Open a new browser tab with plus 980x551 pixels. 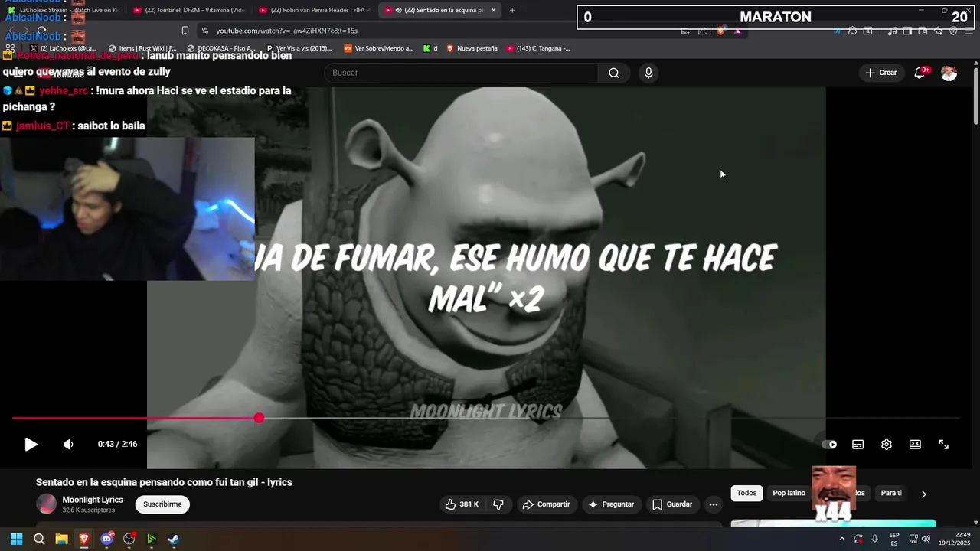coord(512,10)
